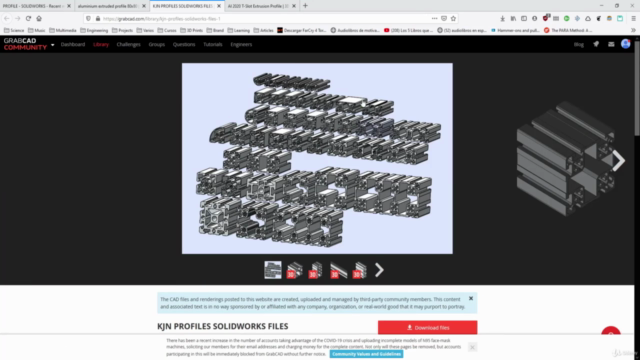The image size is (640, 360).
Task: Open the Firefox hamburger menu
Action: tap(633, 18)
